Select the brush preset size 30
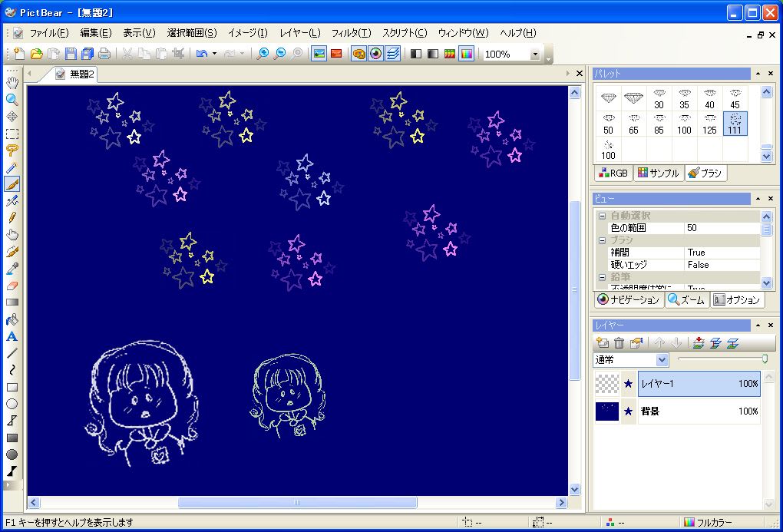Viewport: 783px width, 532px height. pyautogui.click(x=659, y=99)
